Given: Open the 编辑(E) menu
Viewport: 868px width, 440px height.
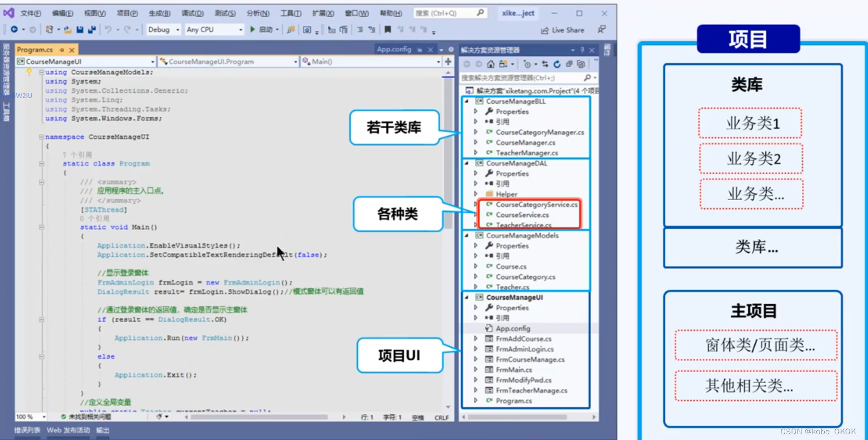Looking at the screenshot, I should click(63, 13).
